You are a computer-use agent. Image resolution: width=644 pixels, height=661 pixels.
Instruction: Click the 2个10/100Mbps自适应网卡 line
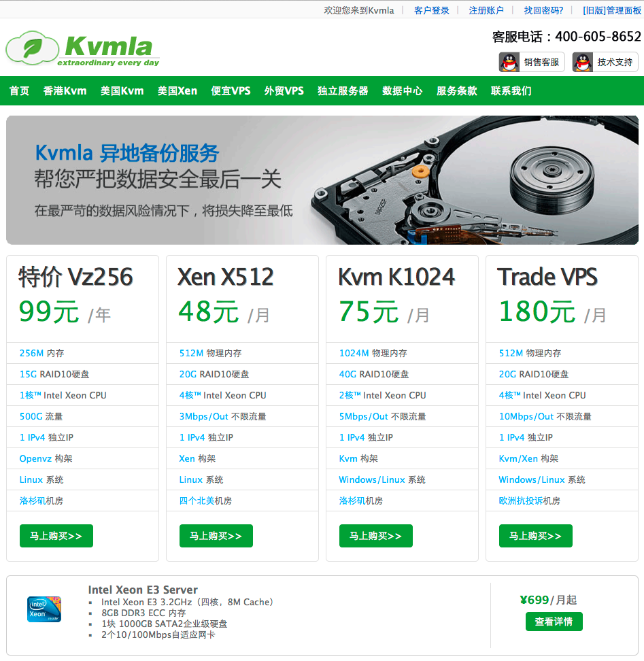(x=158, y=634)
